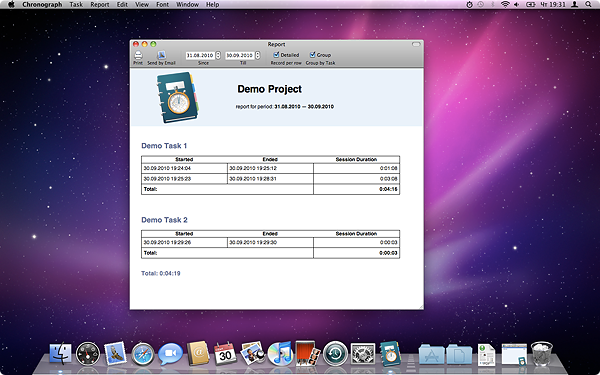Viewport: 600px width, 375px height.
Task: Open the Wi-Fi status menu
Action: pyautogui.click(x=505, y=5)
